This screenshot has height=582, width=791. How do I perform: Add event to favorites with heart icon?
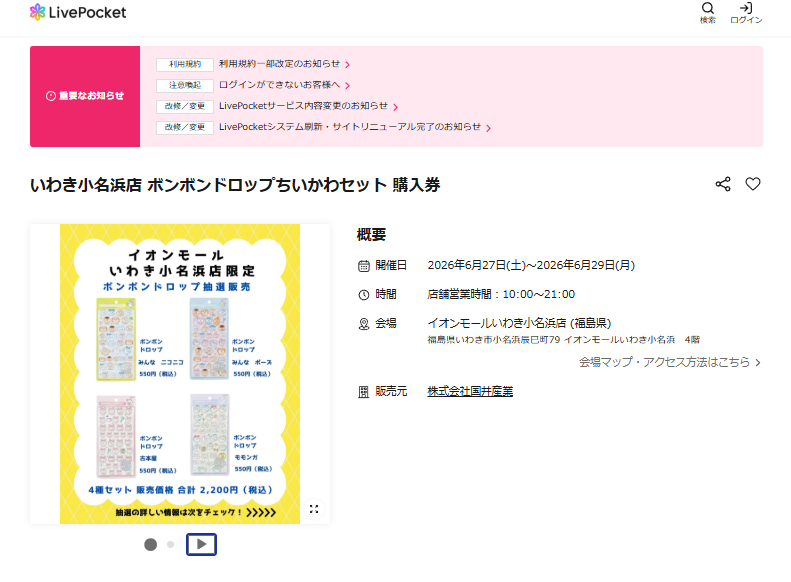coord(753,184)
